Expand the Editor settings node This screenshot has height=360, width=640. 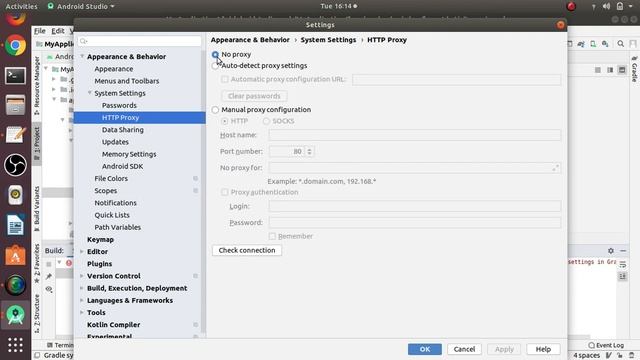82,252
